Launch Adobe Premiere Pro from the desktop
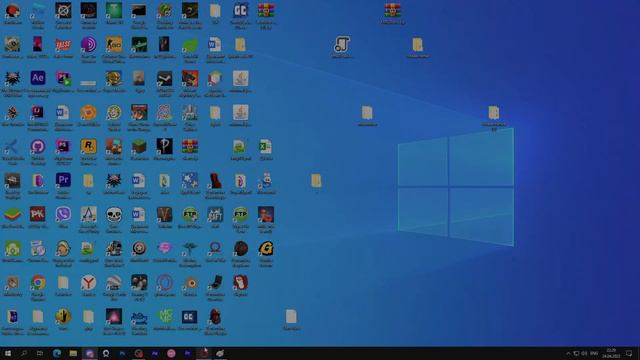The image size is (640, 360). [63, 180]
